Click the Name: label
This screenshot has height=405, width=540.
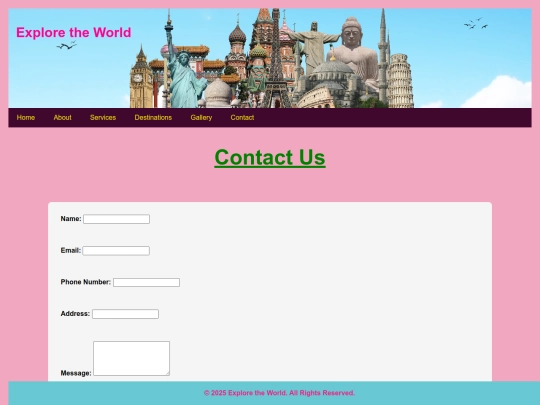coord(71,219)
